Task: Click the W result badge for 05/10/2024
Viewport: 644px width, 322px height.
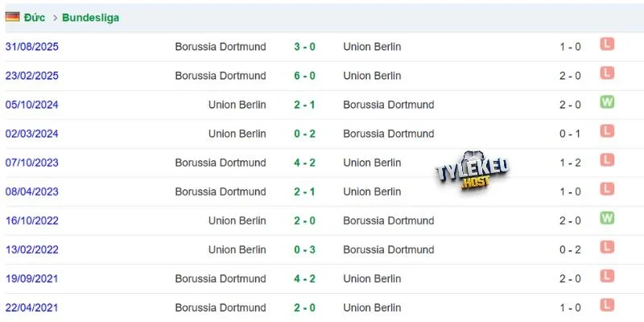Action: (x=607, y=102)
